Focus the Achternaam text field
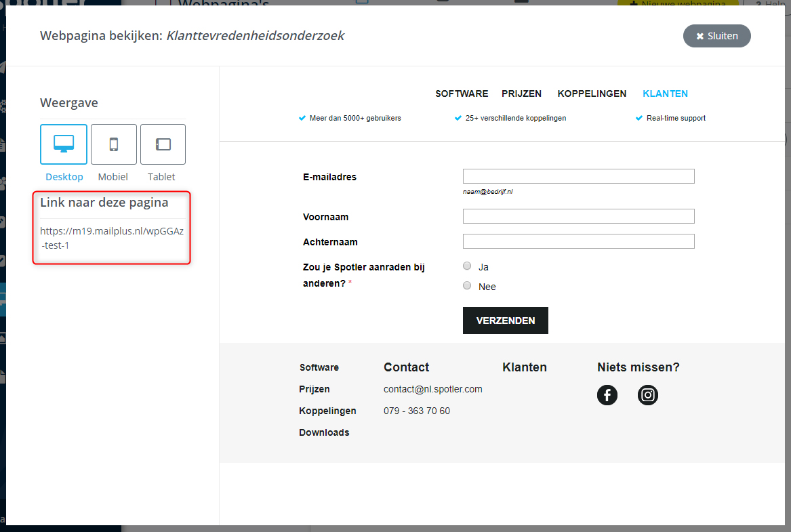The image size is (791, 532). pos(578,241)
